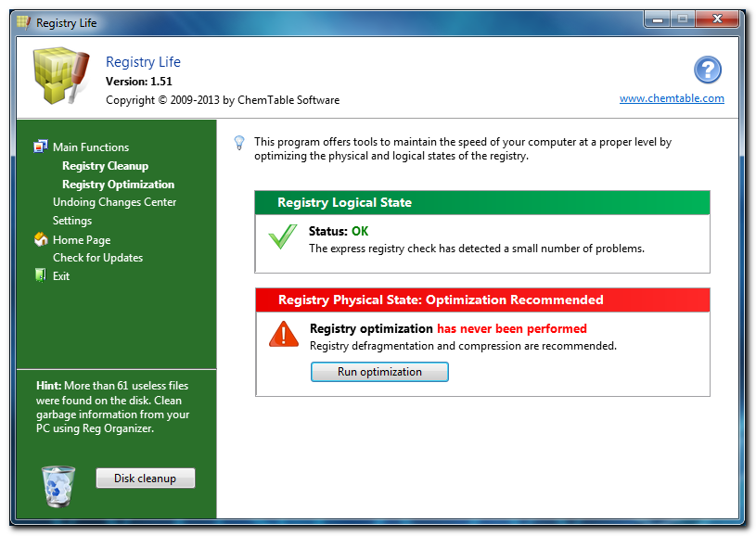Open Undoing Changes Center
Viewport: 756px width, 536px height.
(x=114, y=202)
